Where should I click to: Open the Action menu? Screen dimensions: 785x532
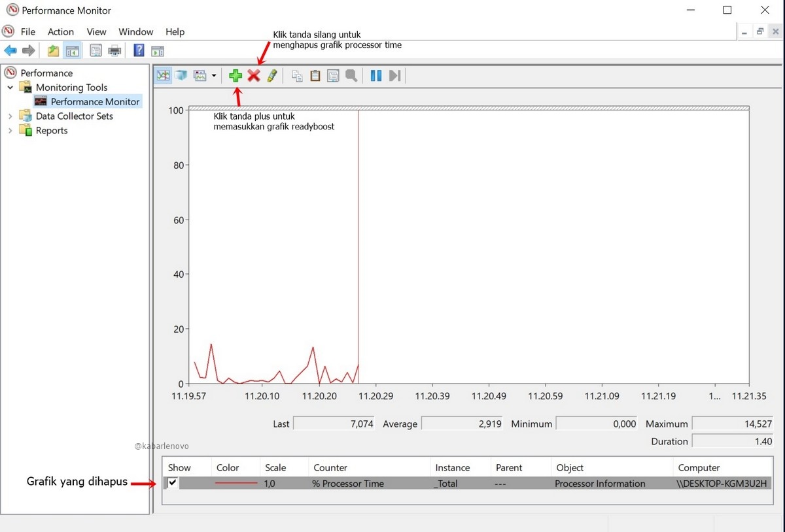click(x=60, y=31)
